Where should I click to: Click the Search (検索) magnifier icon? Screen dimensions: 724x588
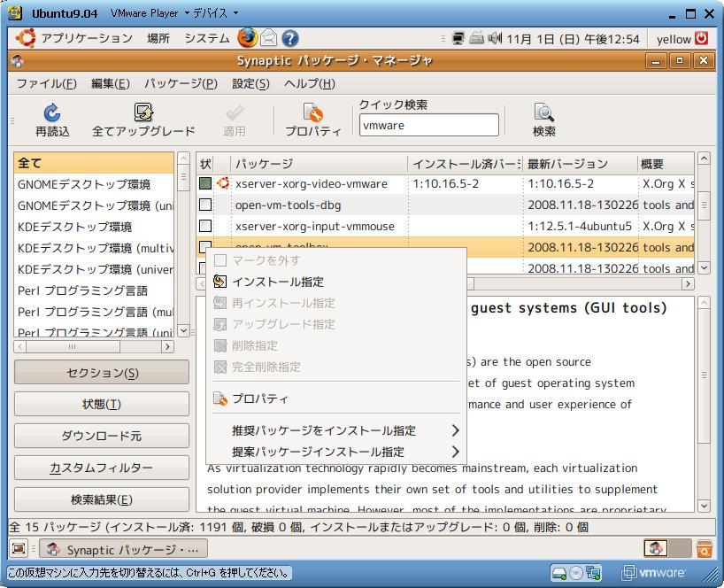[544, 112]
